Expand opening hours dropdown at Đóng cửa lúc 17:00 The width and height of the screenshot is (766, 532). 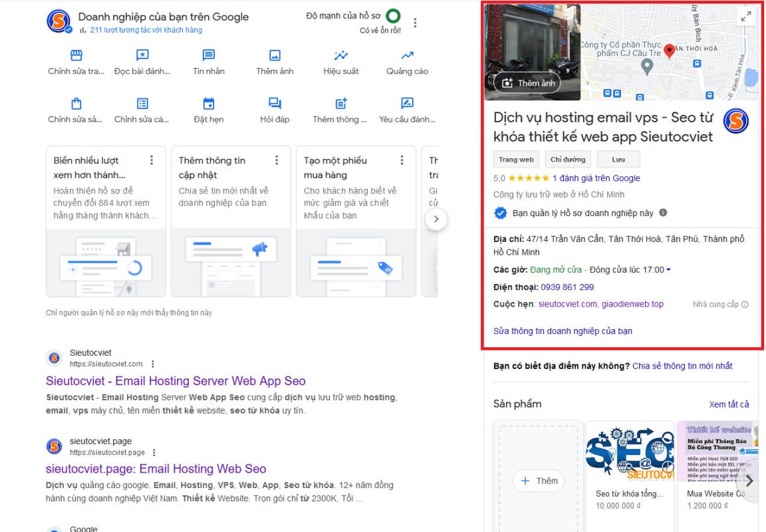[668, 270]
